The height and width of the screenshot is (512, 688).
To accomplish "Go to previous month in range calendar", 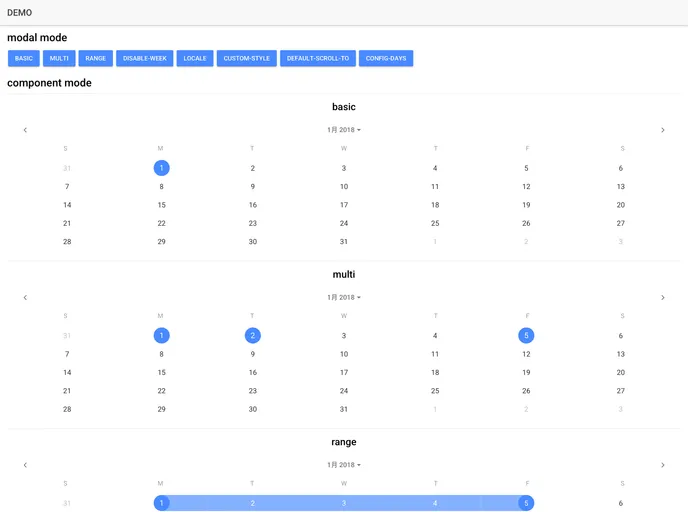I will point(25,465).
